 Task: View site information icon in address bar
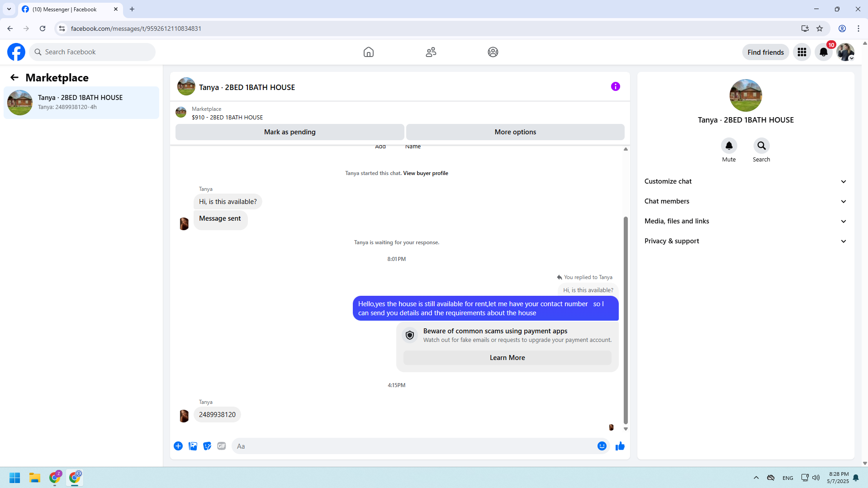62,28
